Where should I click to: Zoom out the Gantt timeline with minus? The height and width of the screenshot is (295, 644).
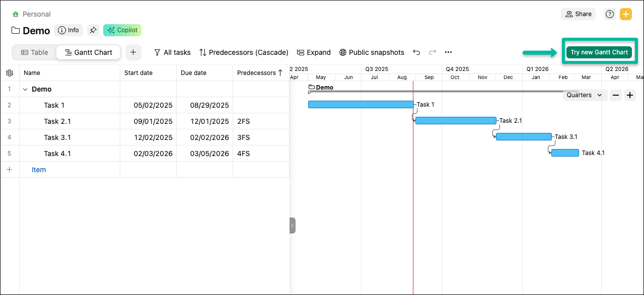coord(615,95)
